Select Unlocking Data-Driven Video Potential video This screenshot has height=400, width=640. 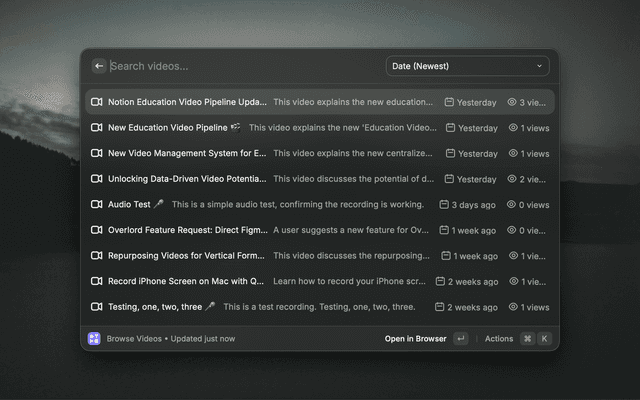pyautogui.click(x=187, y=179)
